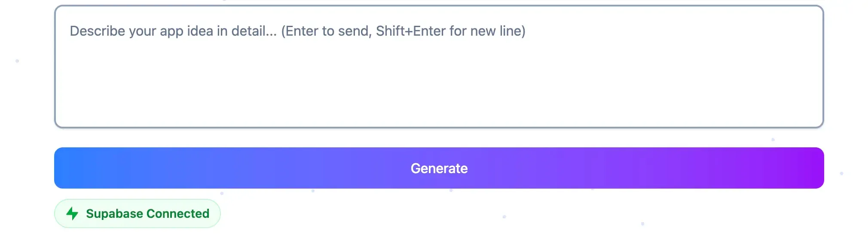Click the Supabase lightning icon

coord(72,213)
